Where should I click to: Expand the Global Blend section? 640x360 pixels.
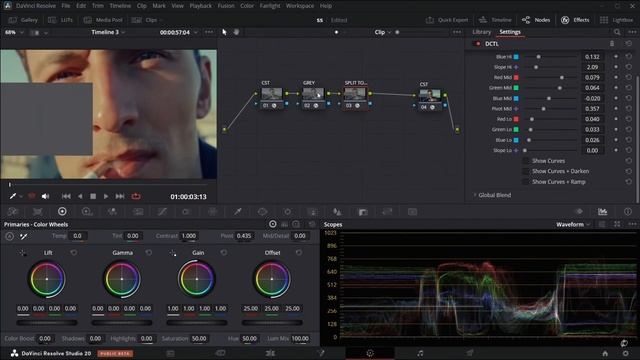(x=492, y=195)
